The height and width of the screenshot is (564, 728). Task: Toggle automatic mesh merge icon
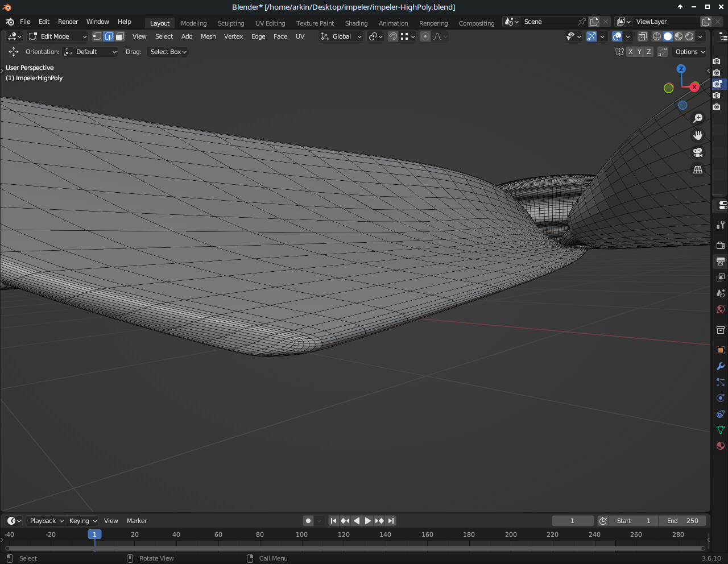(x=663, y=52)
